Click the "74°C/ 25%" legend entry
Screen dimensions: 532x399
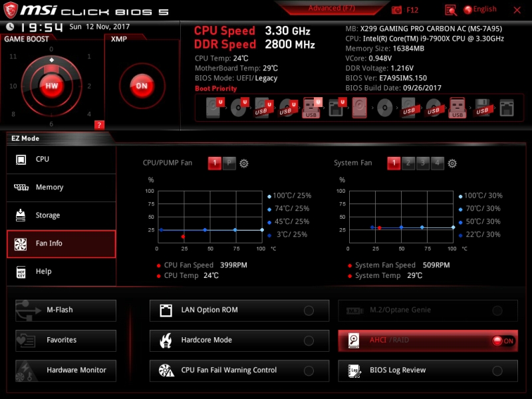click(x=289, y=209)
